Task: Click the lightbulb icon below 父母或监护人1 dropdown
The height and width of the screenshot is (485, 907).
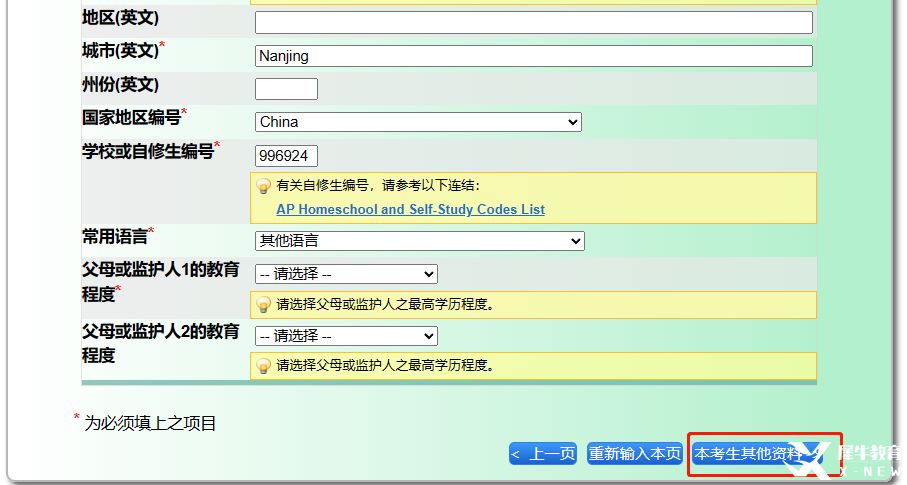Action: [264, 305]
